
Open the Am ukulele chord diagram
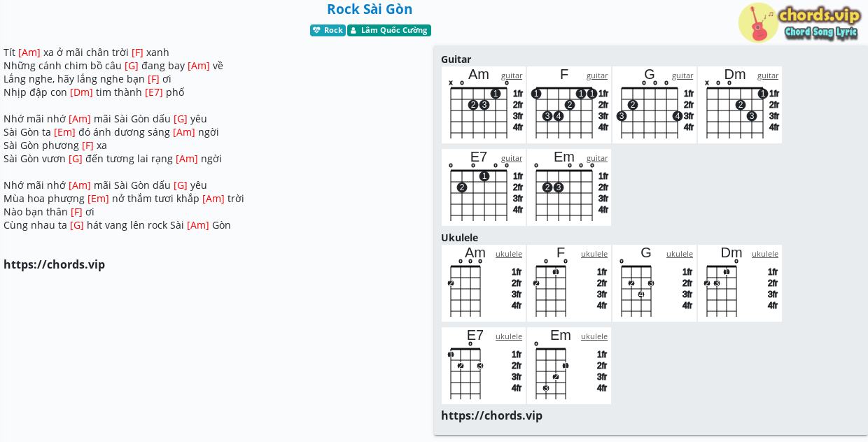[484, 283]
